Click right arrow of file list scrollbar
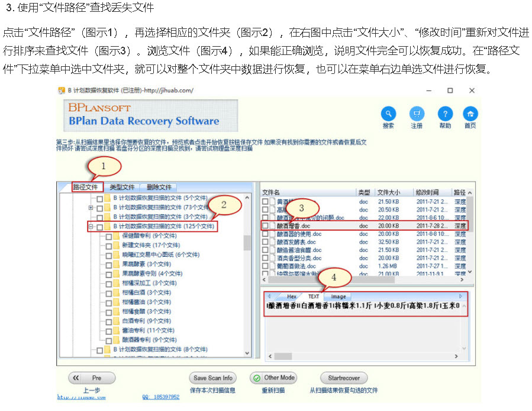The image size is (532, 411). click(x=462, y=280)
